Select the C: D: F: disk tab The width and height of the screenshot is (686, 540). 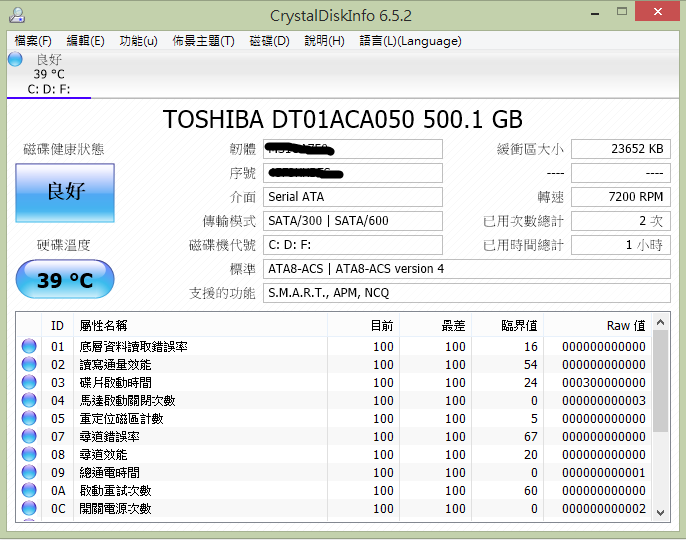(x=49, y=74)
